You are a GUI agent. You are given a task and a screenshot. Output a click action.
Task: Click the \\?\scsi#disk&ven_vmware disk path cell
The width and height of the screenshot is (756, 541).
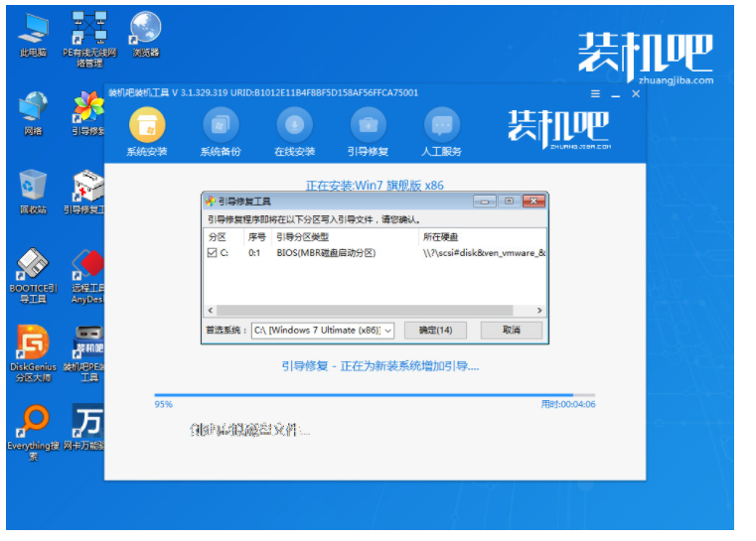(x=484, y=253)
